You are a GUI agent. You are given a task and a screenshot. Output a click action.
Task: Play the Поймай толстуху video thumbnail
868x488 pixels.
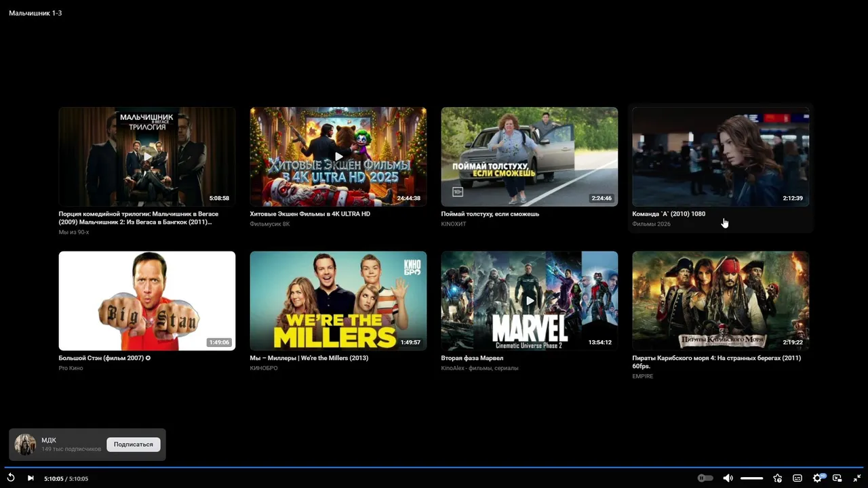click(x=530, y=157)
